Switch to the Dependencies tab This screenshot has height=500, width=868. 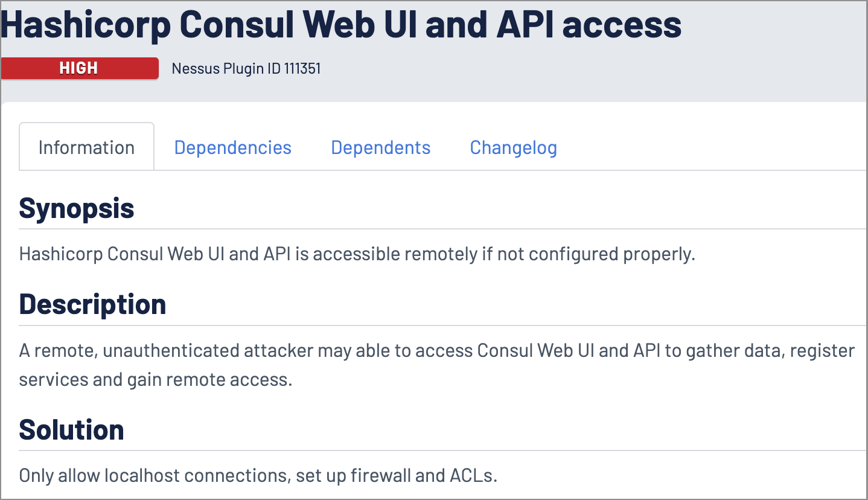(232, 147)
